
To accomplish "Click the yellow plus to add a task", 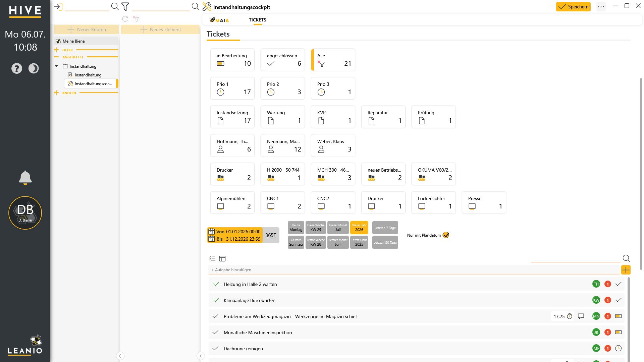I will (x=626, y=270).
